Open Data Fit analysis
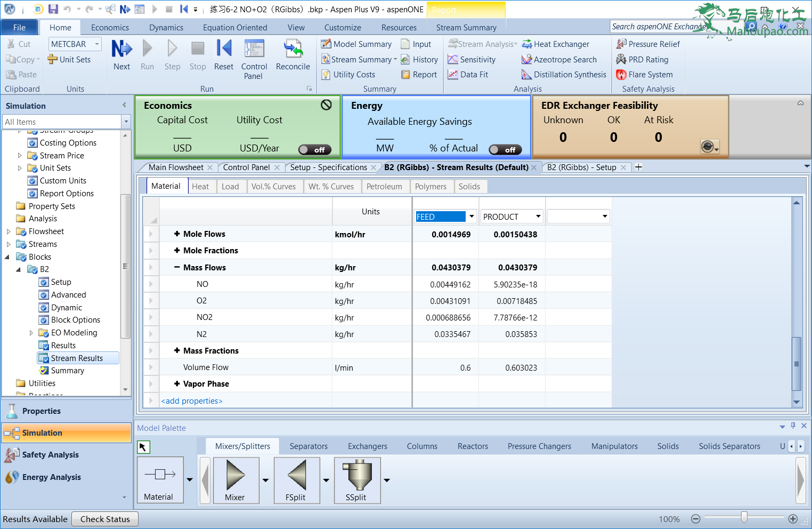 pos(468,75)
